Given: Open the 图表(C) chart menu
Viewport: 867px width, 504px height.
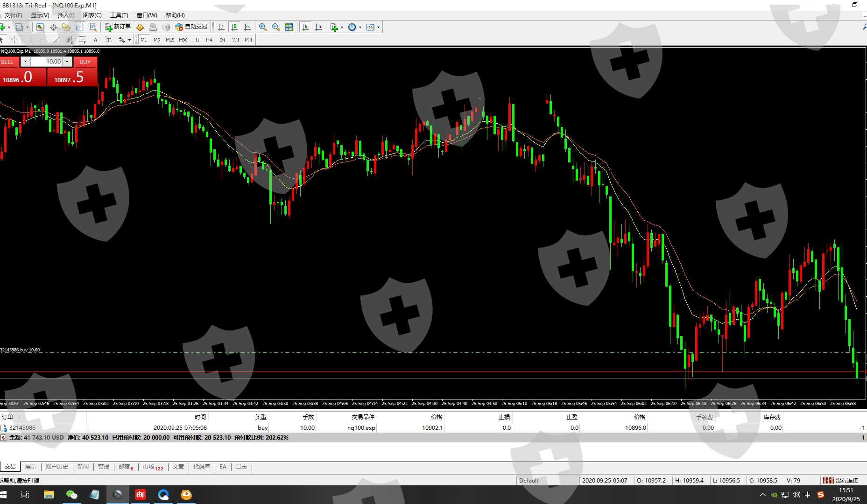Looking at the screenshot, I should [92, 15].
